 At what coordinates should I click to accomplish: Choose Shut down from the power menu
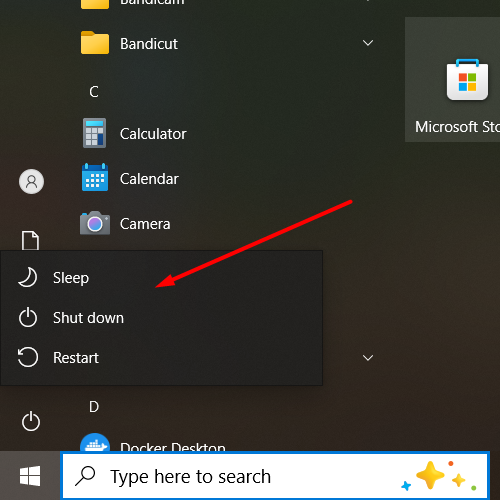click(x=162, y=318)
